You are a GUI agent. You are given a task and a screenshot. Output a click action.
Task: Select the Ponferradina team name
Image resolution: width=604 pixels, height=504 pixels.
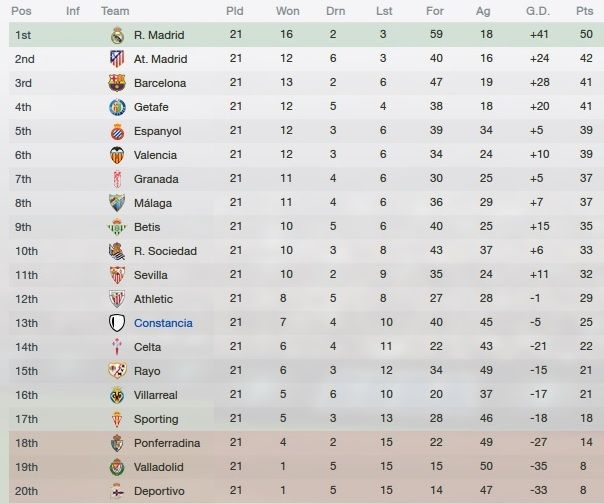(167, 443)
